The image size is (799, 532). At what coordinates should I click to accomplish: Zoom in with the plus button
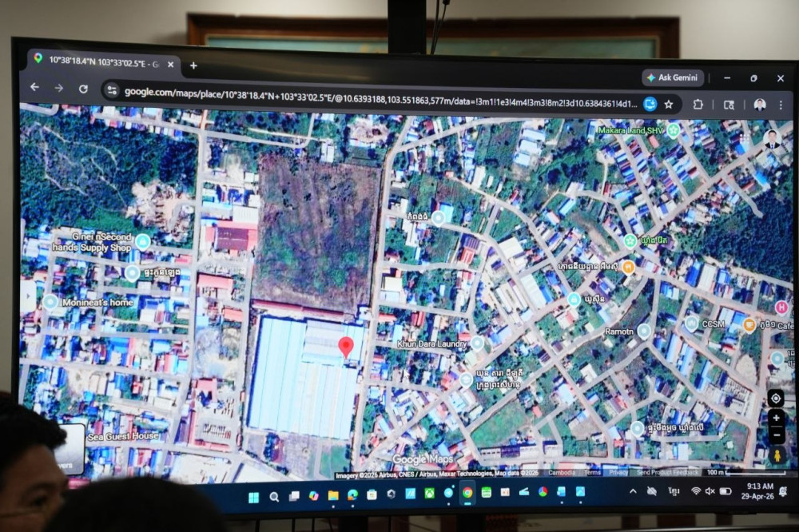(x=776, y=418)
